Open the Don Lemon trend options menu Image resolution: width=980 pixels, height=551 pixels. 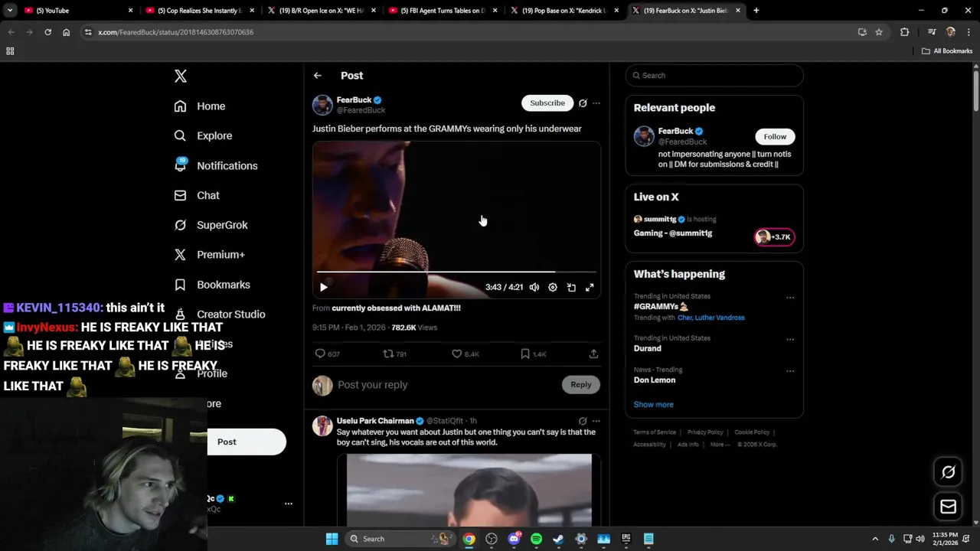point(790,372)
